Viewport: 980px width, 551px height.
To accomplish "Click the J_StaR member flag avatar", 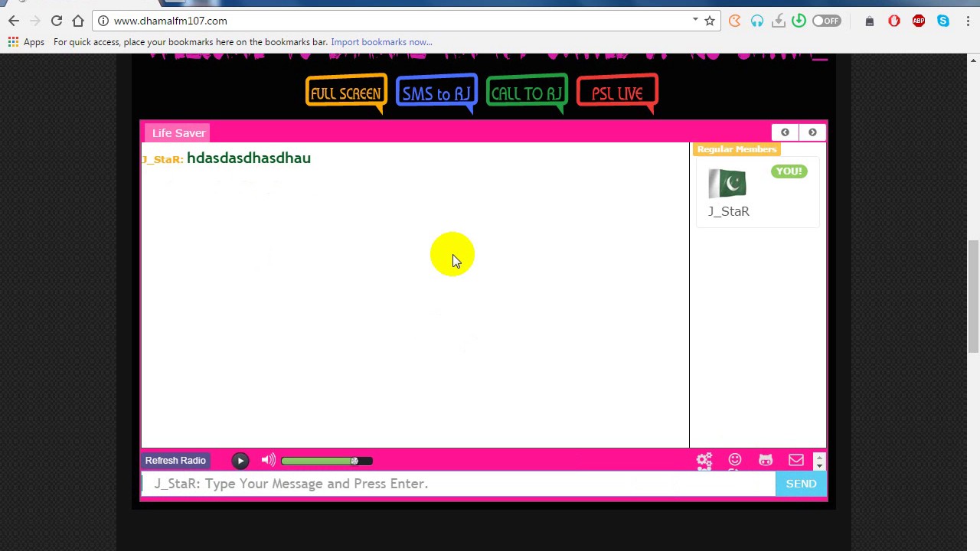I will coord(727,184).
